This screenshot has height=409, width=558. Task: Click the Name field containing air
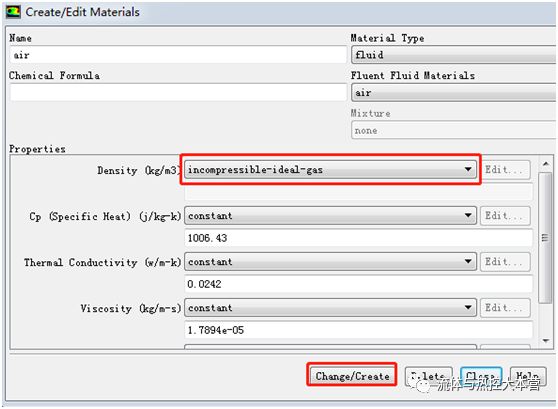coord(178,55)
